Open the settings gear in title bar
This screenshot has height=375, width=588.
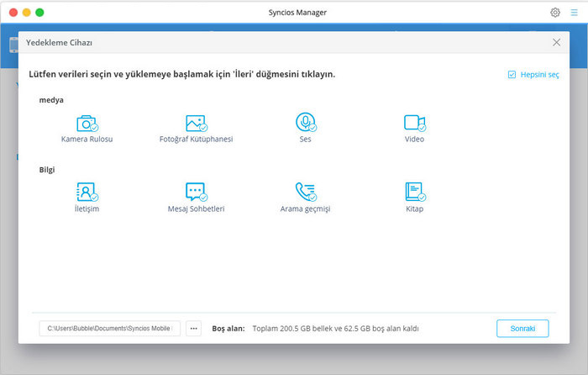[555, 13]
